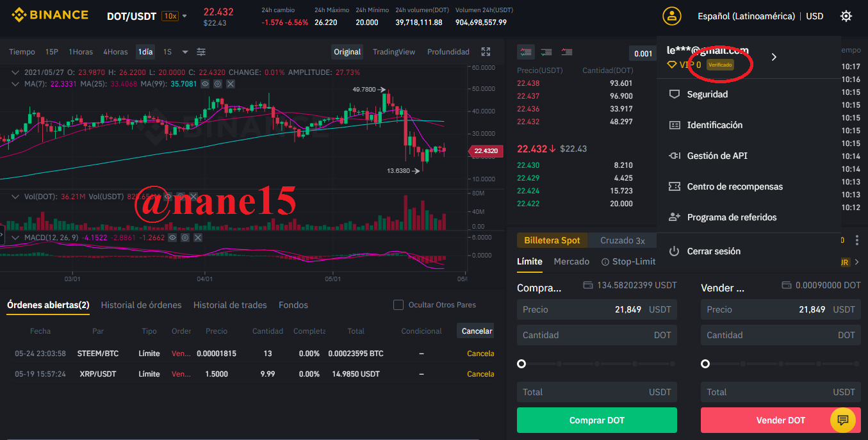The height and width of the screenshot is (440, 868).
Task: Collapse the MACD indicator row chevron
Action: (x=16, y=238)
